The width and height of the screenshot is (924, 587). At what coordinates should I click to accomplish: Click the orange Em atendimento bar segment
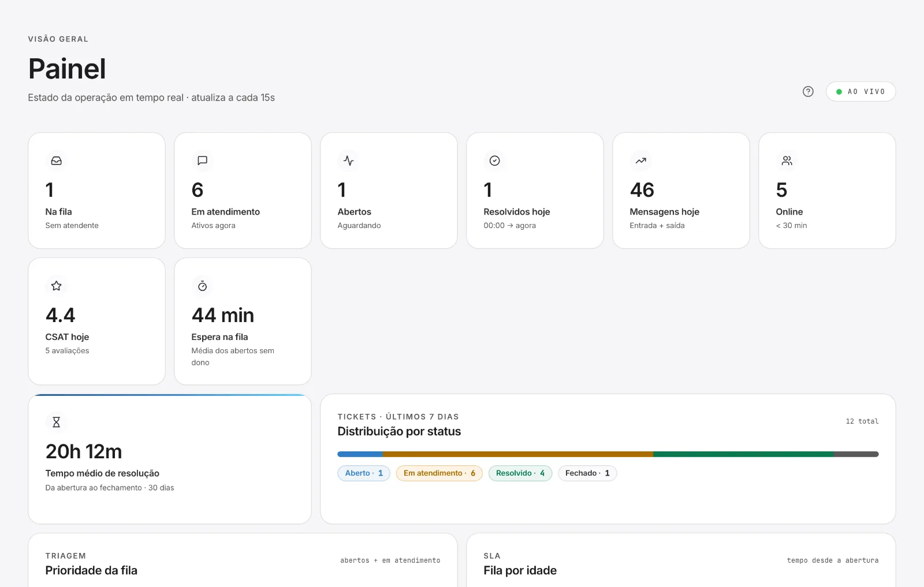click(518, 454)
